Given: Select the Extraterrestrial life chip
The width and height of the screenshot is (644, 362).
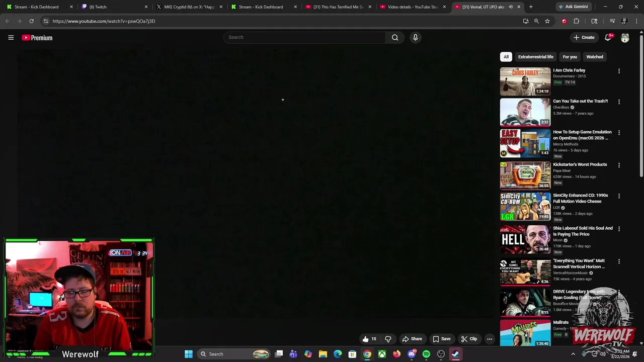Looking at the screenshot, I should click(x=535, y=57).
